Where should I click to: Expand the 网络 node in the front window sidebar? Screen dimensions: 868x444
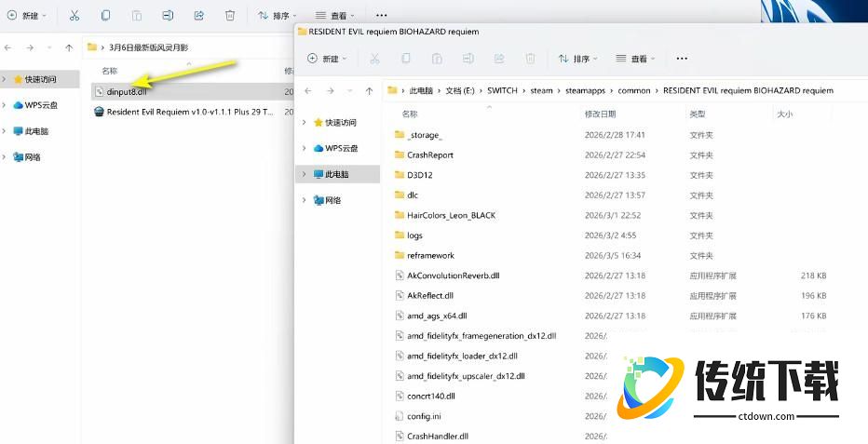pos(305,200)
